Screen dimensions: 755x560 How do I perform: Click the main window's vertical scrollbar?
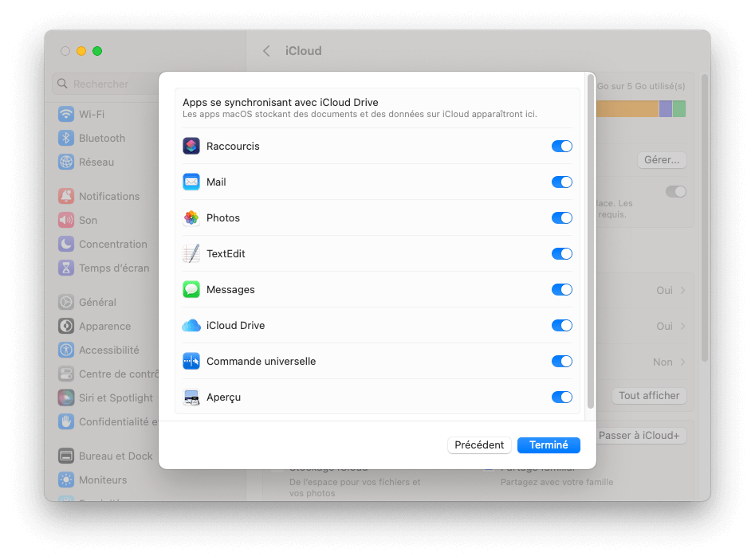point(705,217)
